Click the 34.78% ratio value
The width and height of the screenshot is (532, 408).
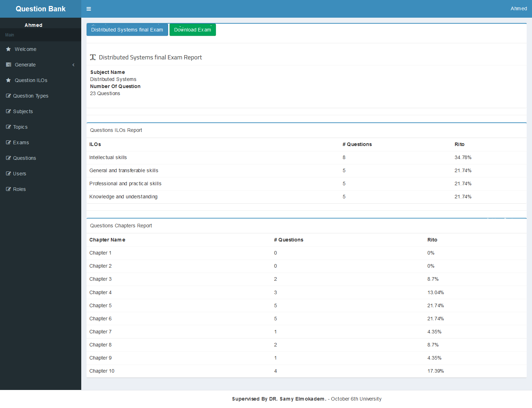pyautogui.click(x=463, y=157)
